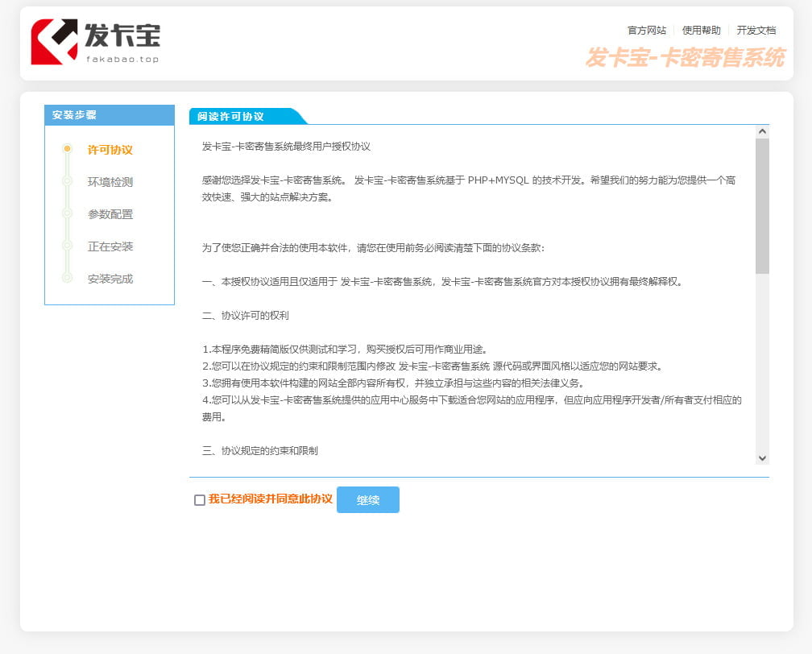This screenshot has width=812, height=654.
Task: Click the 参数配置 step circle icon
Action: pyautogui.click(x=68, y=214)
